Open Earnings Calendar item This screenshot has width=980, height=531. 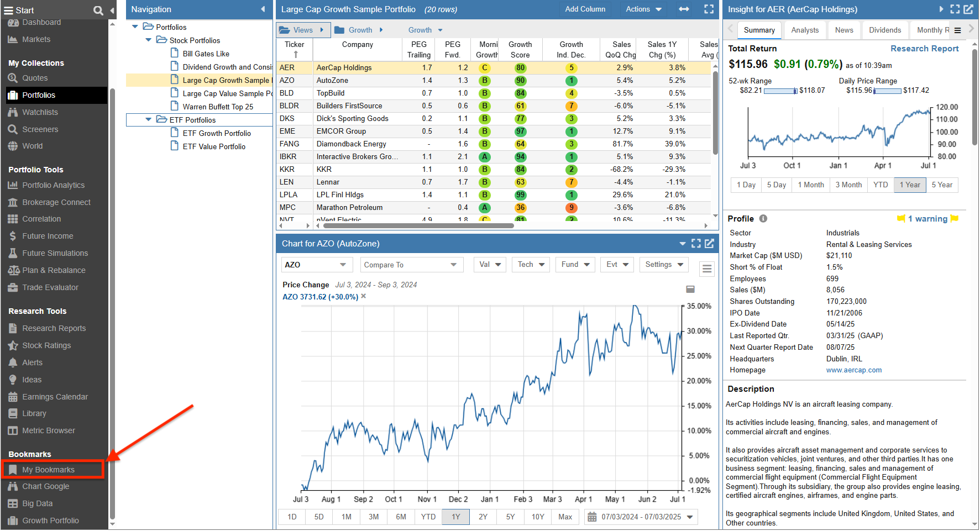pyautogui.click(x=55, y=397)
